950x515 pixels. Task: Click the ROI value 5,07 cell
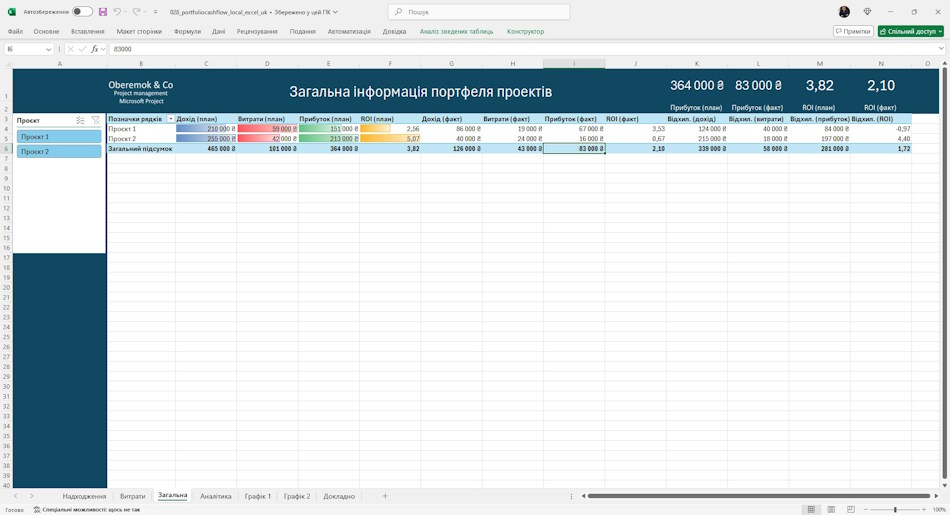[x=390, y=139]
